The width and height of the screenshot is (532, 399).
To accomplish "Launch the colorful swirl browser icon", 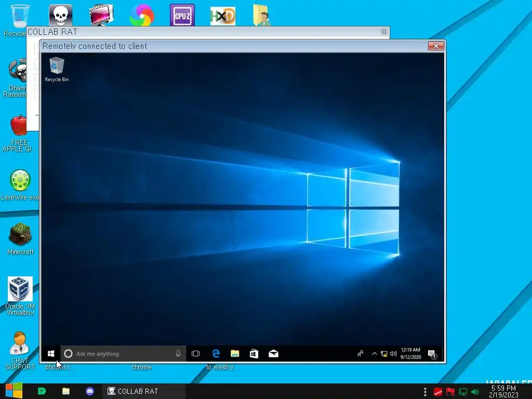I will (142, 15).
